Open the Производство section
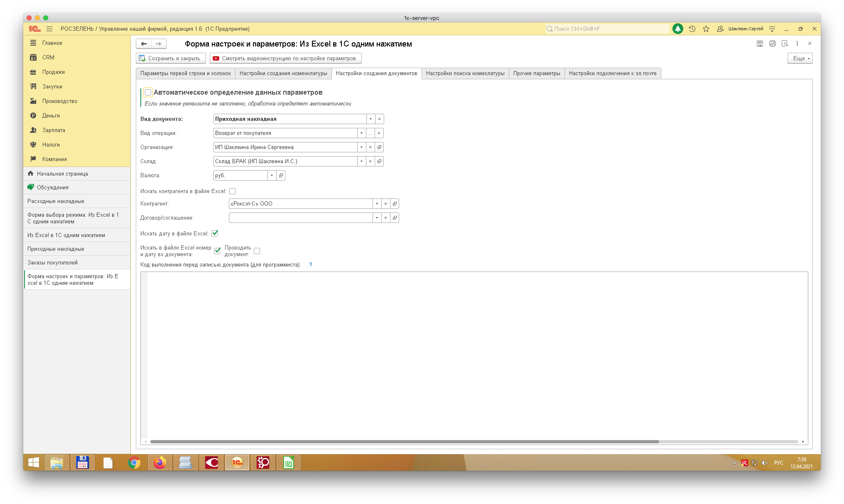844x504 pixels. coord(59,101)
